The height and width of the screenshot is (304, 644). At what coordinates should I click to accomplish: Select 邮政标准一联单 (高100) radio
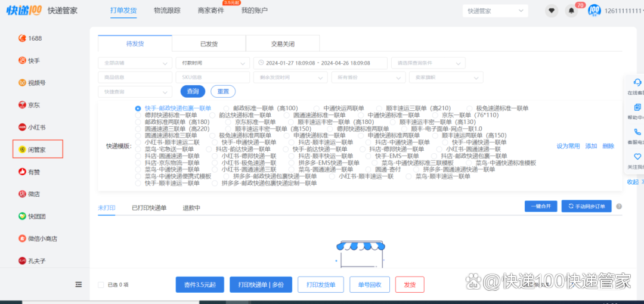coord(227,108)
